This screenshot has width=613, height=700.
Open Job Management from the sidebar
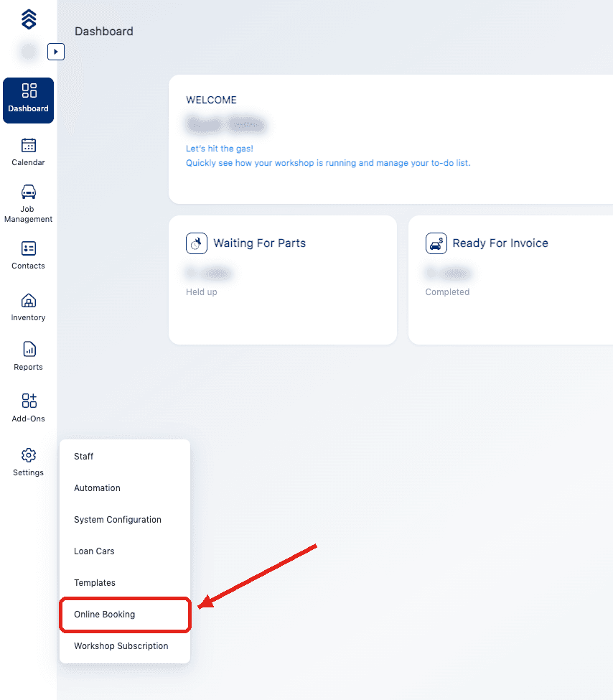28,204
